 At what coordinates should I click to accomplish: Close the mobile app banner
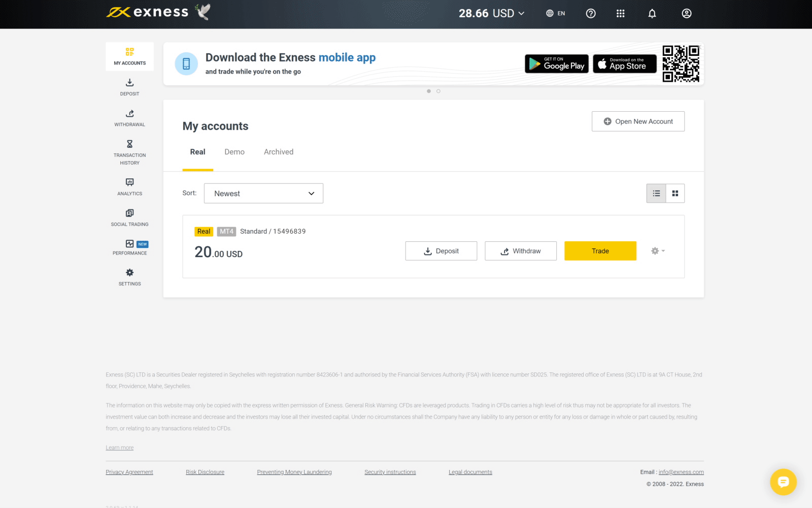click(x=700, y=47)
